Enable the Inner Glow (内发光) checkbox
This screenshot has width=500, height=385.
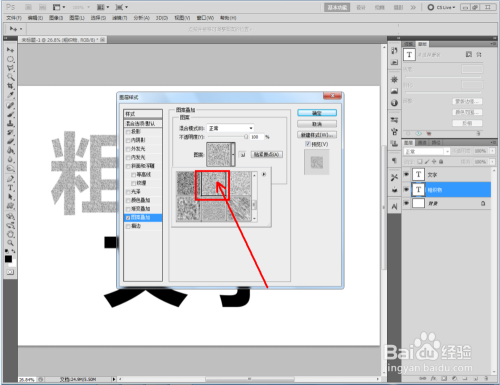pos(128,158)
